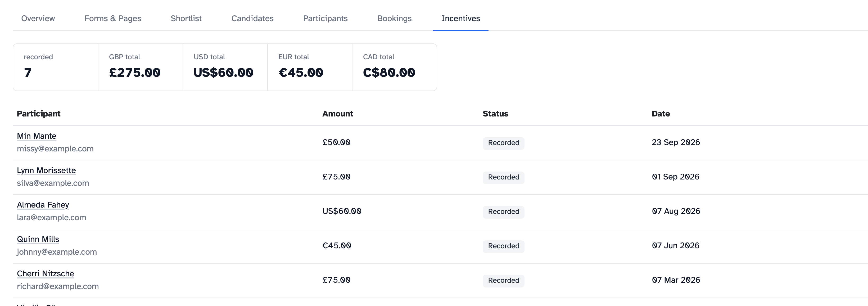Image resolution: width=868 pixels, height=306 pixels.
Task: Click the €45.00 amount for Quinn Mills
Action: (x=337, y=245)
